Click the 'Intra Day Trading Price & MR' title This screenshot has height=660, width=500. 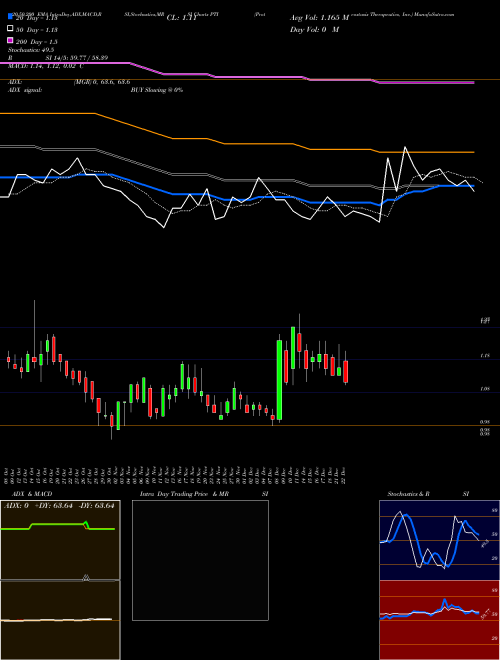[x=184, y=494]
